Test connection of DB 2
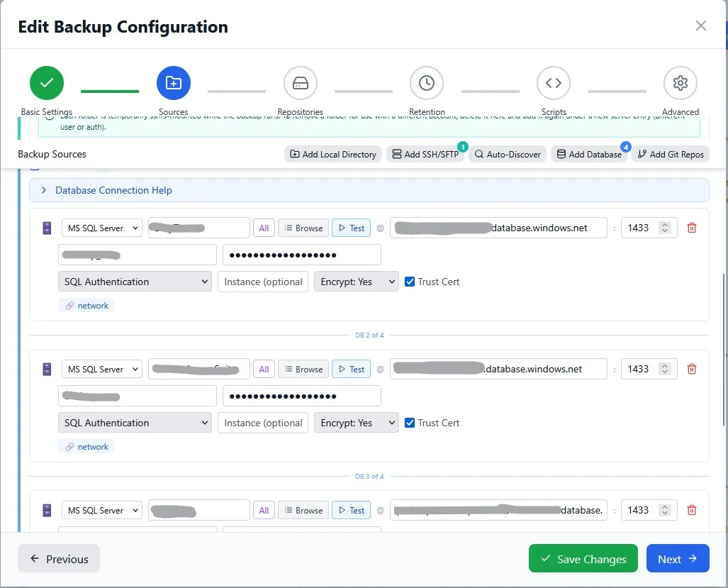This screenshot has width=728, height=588. point(351,370)
